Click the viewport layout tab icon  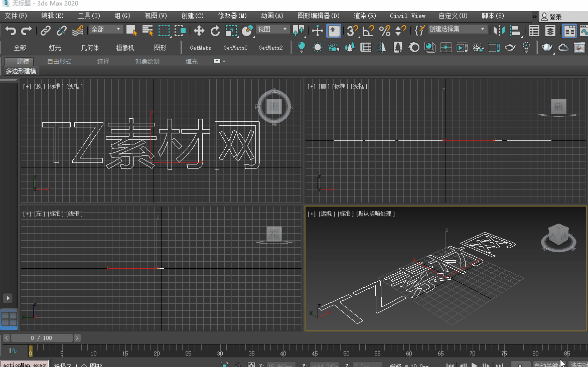click(x=9, y=319)
